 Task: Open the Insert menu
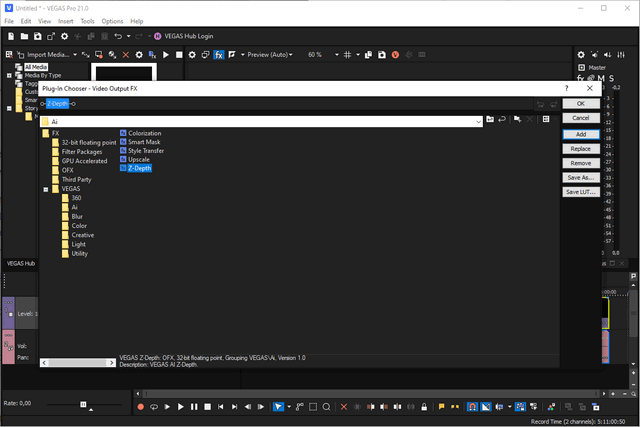click(x=65, y=20)
